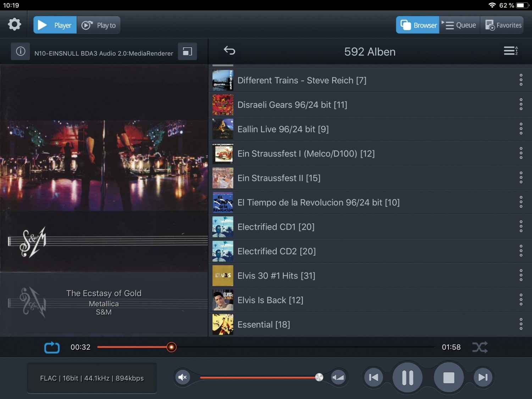Viewport: 532px width, 399px height.
Task: Toggle the player view size icon
Action: coord(187,51)
